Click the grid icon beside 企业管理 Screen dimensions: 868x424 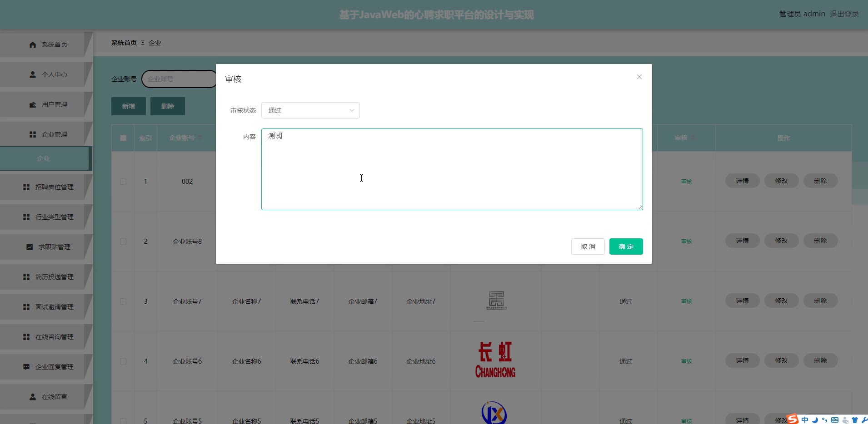pos(33,134)
